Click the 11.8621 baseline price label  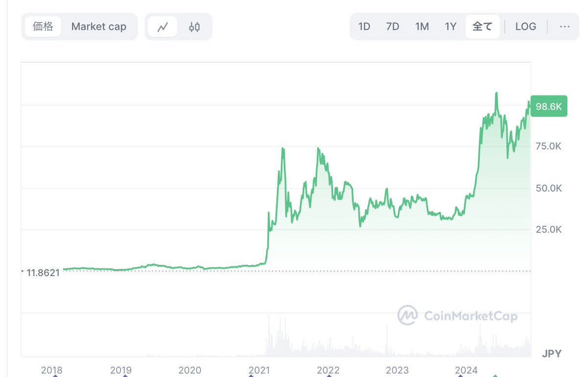tap(43, 273)
